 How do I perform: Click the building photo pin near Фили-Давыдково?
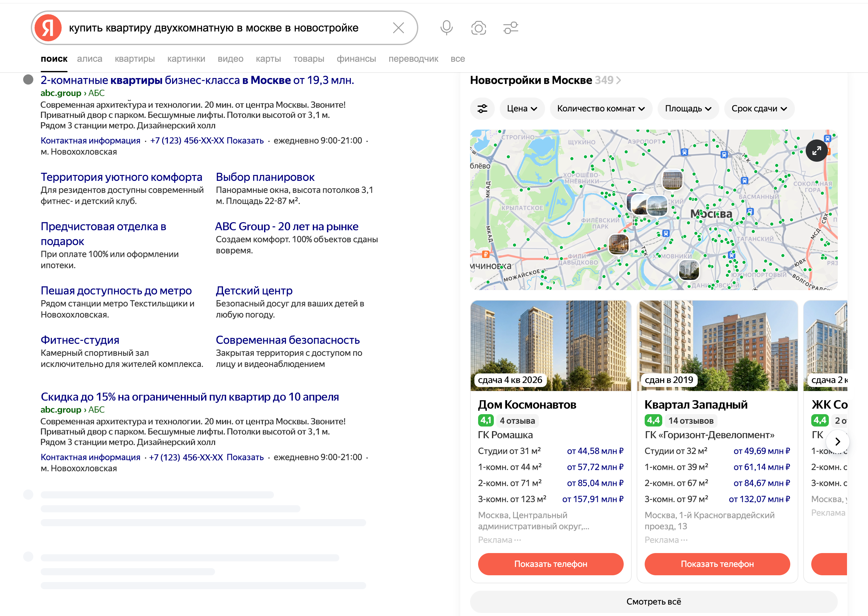(x=618, y=244)
